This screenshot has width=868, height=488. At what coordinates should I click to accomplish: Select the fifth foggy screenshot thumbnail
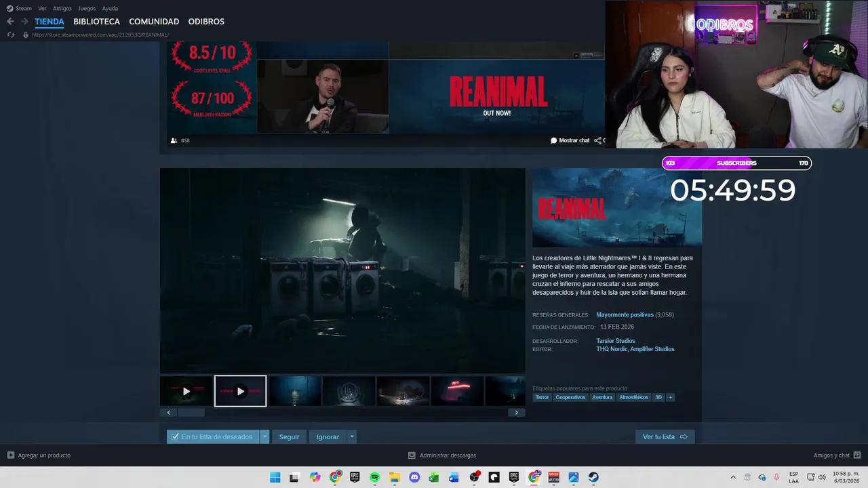point(403,391)
